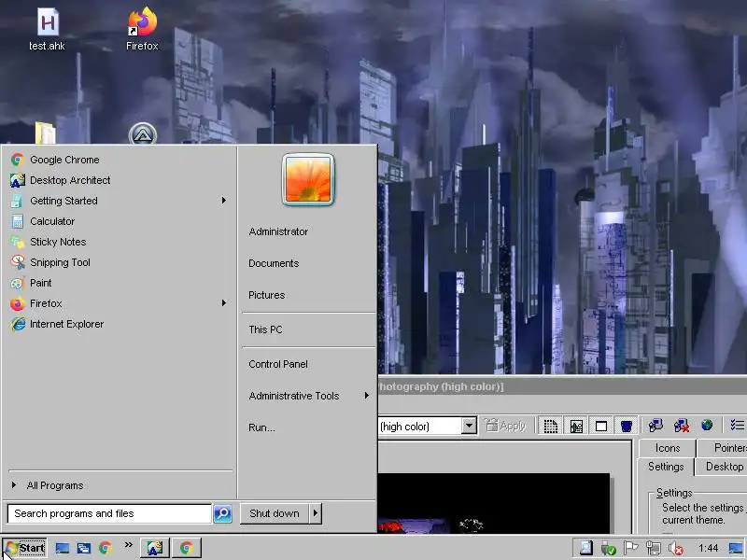Click the user account flower picture
747x560 pixels.
click(308, 179)
